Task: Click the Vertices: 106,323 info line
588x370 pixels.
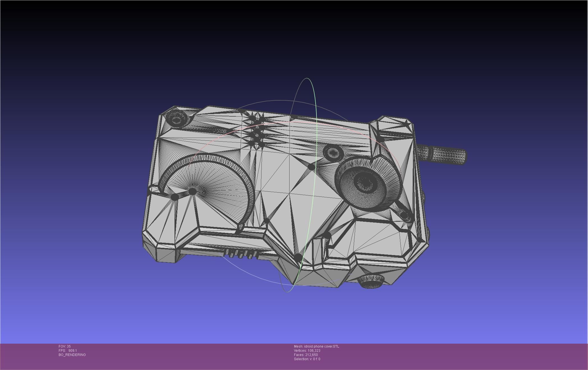Action: tap(307, 351)
